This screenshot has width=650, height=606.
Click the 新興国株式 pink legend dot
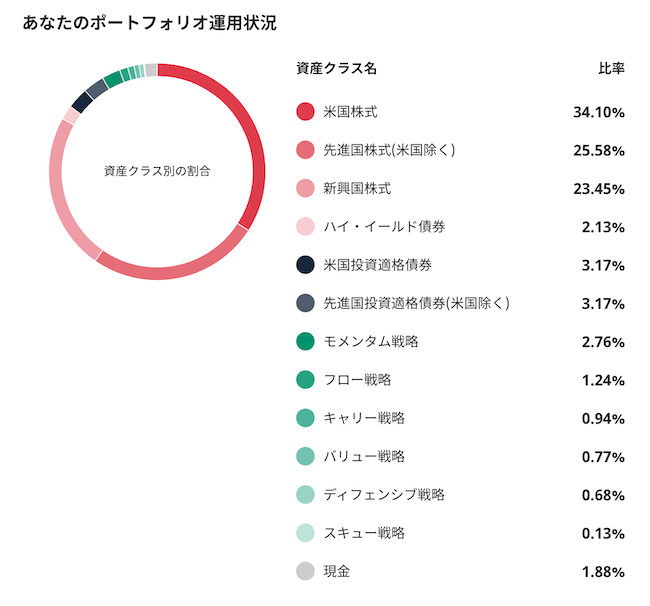(305, 188)
